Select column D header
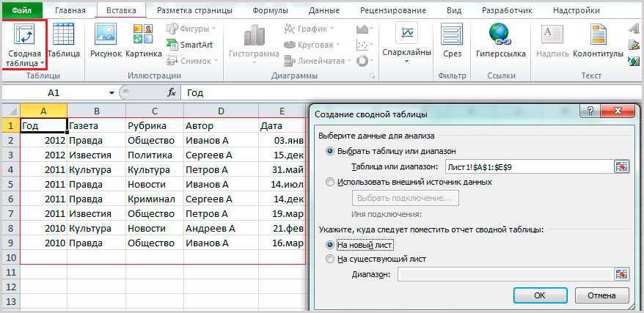Viewport: 644px width, 313px height. coord(221,111)
